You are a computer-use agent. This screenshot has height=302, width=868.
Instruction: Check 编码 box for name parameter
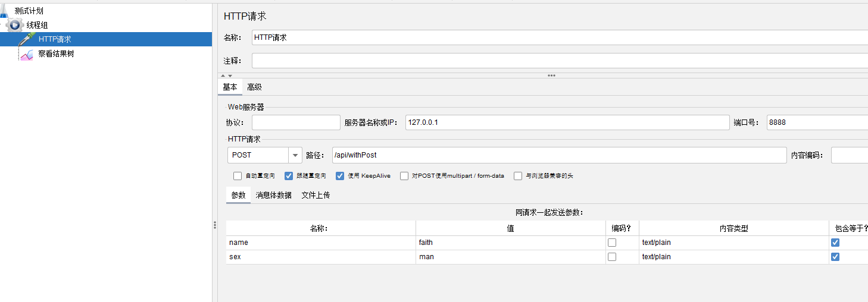[611, 243]
